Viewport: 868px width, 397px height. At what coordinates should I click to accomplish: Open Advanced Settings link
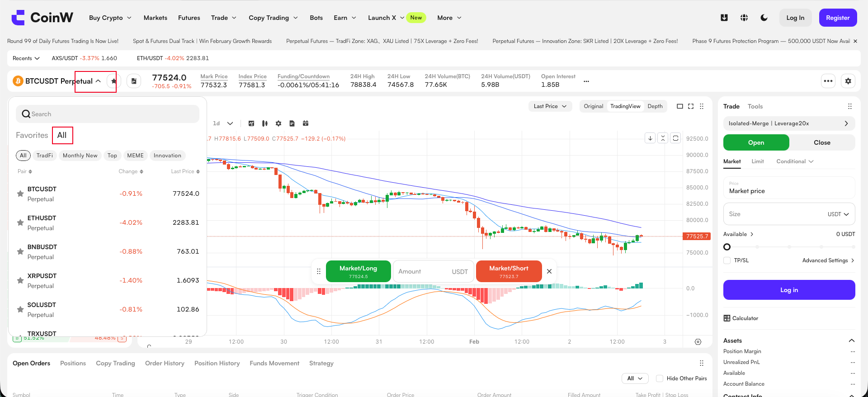(828, 260)
